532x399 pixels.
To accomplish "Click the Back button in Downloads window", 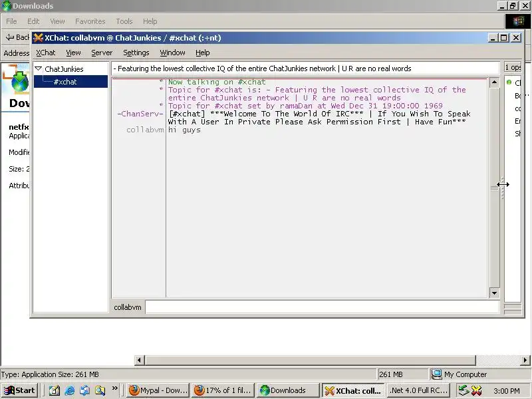I will click(x=18, y=37).
